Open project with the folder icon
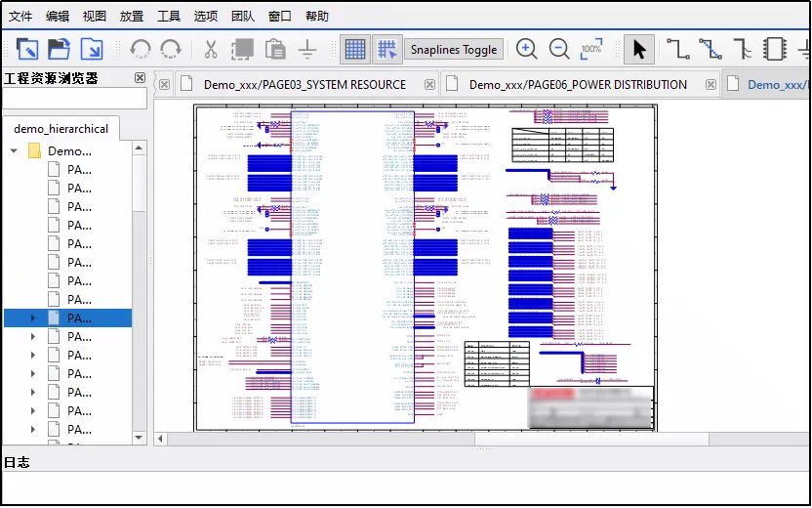The height and width of the screenshot is (508, 812). pyautogui.click(x=60, y=49)
